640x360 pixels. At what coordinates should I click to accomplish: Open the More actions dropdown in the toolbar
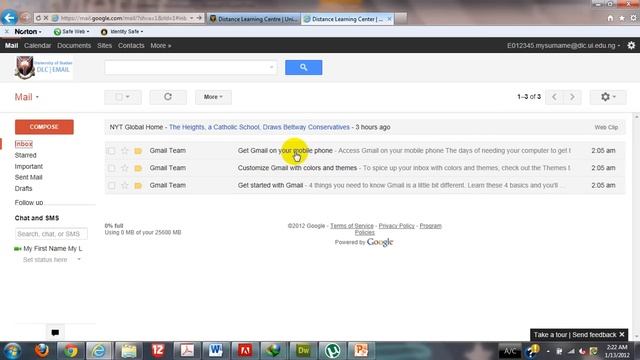coord(213,97)
